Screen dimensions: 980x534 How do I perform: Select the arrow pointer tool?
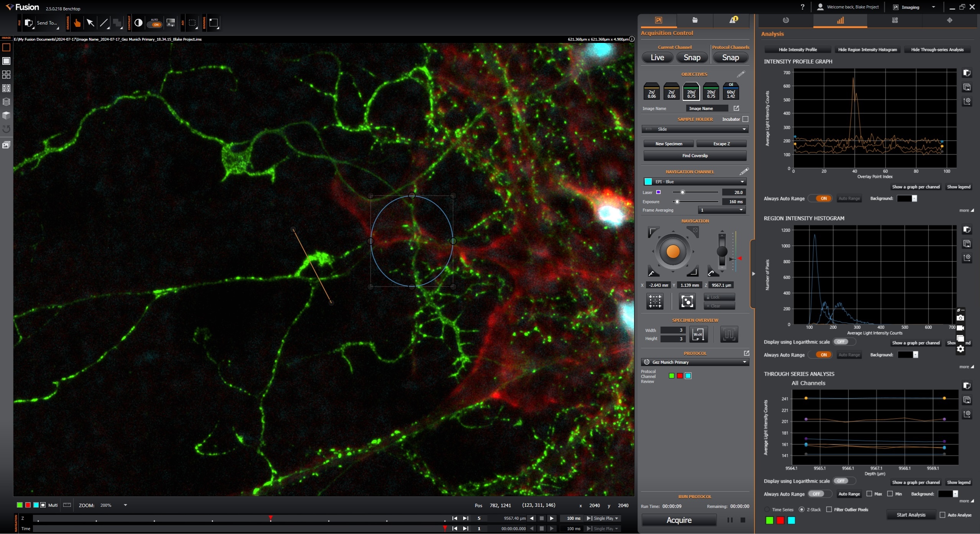(x=90, y=23)
